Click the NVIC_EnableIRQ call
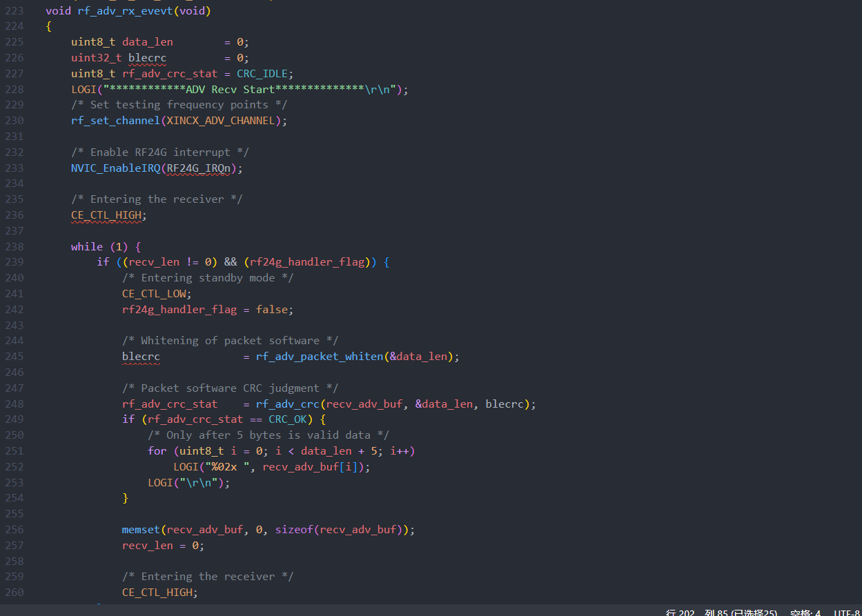 (115, 168)
